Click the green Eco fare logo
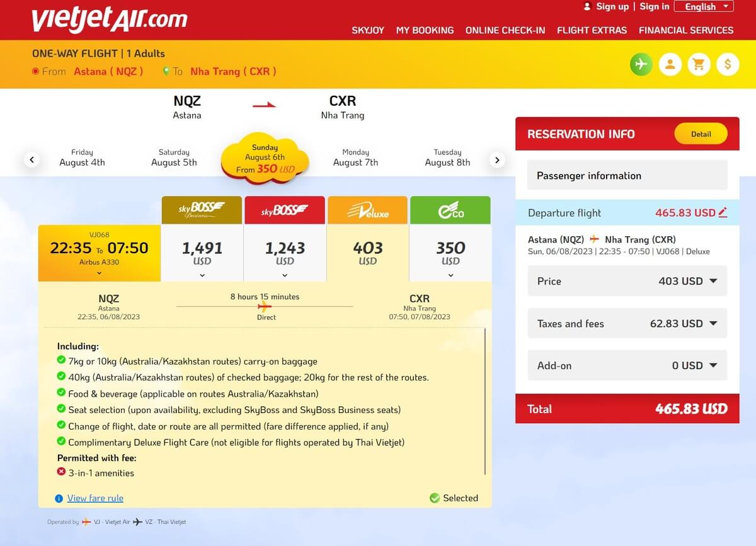 coord(450,210)
